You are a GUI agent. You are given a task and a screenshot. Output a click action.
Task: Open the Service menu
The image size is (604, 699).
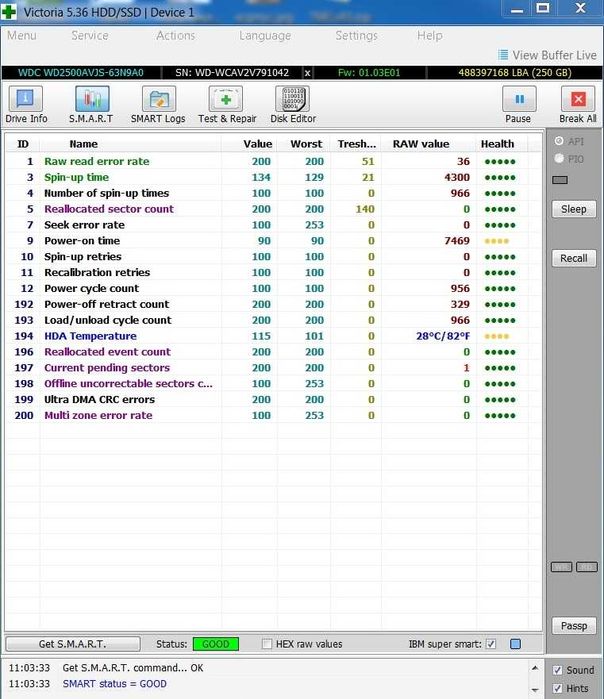[90, 35]
